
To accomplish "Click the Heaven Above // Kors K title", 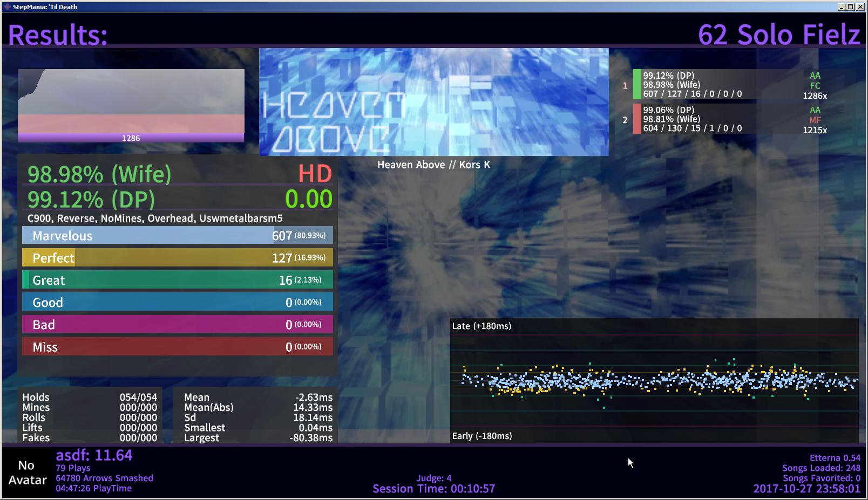I will 433,165.
